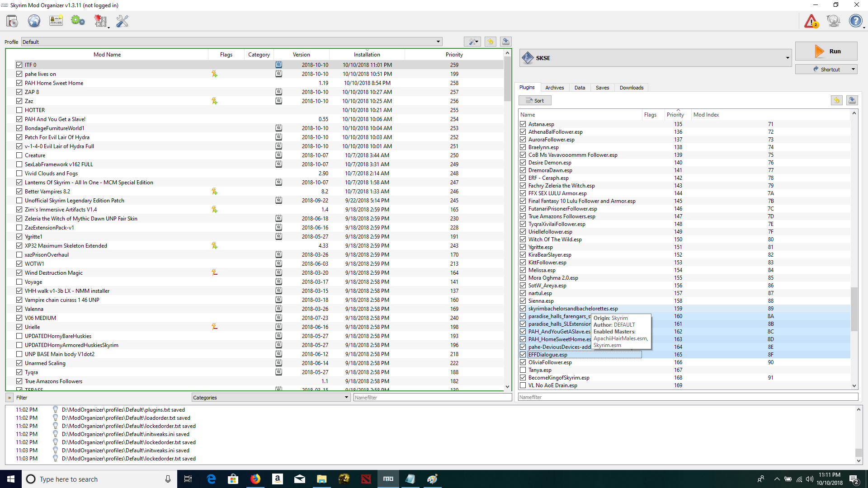Select the XP32 Maximum Skeleton Extended mod
This screenshot has width=868, height=488.
(255, 245)
